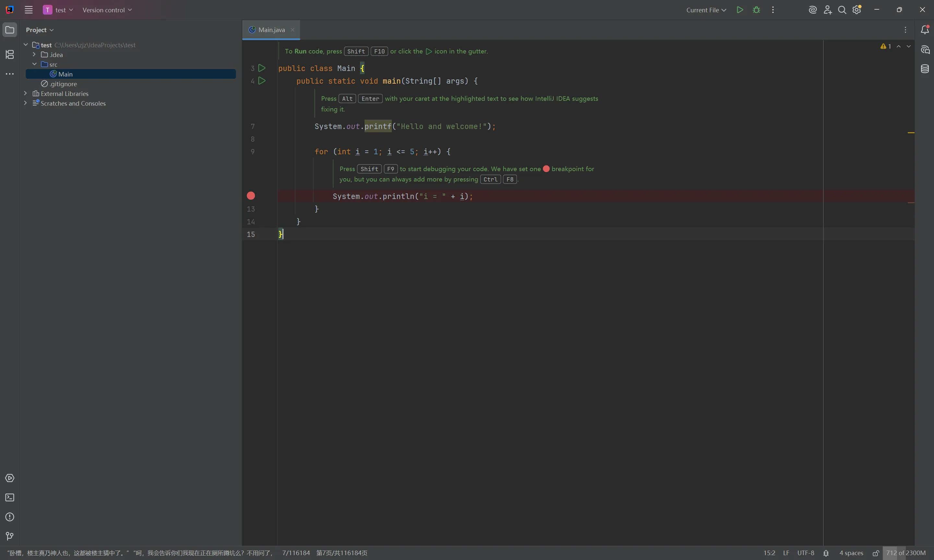Image resolution: width=934 pixels, height=560 pixels.
Task: Open the main hamburger menu
Action: [x=29, y=10]
